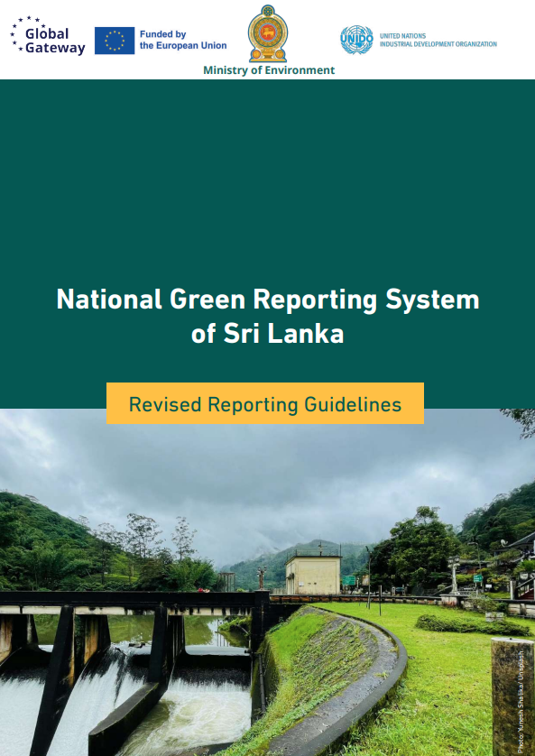Screen dimensions: 535x756
Task: Click the Sri Lanka national emblem
Action: tap(267, 33)
